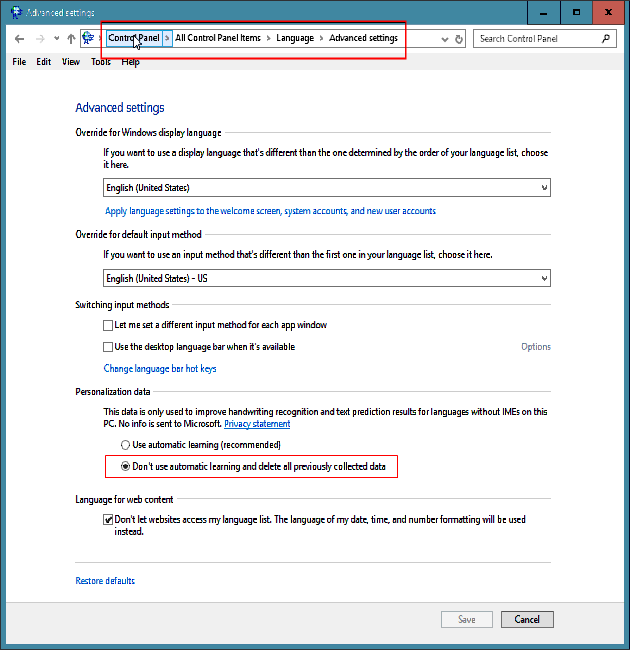Viewport: 630px width, 650px height.
Task: Open the View menu
Action: pos(71,62)
